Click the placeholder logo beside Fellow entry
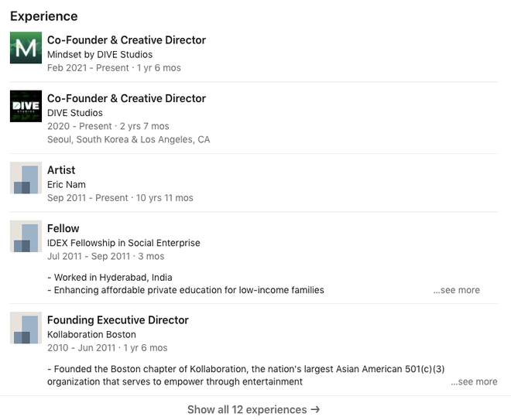511x420 pixels. [x=26, y=237]
